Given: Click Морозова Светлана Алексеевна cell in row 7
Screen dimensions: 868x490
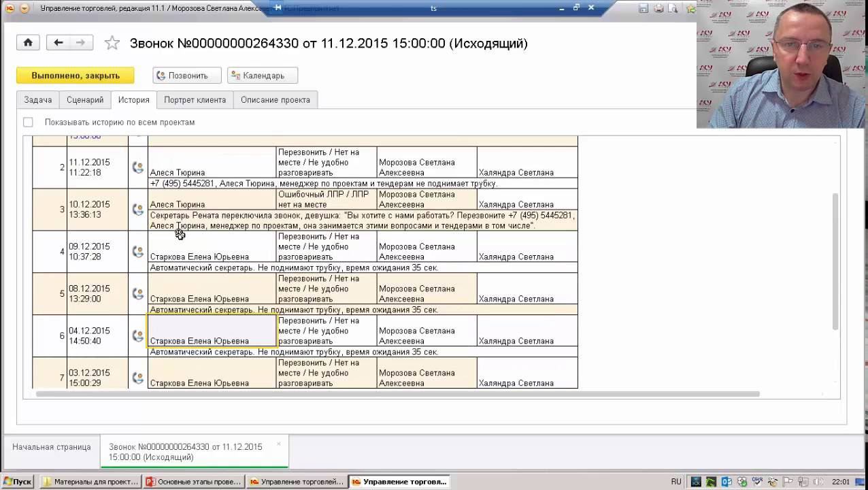Looking at the screenshot, I should 427,374.
